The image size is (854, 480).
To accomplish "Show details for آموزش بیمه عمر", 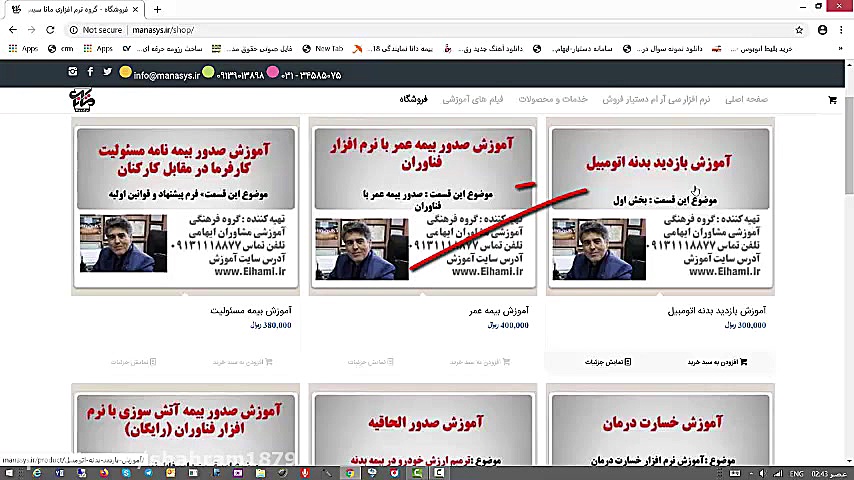I will [x=370, y=362].
